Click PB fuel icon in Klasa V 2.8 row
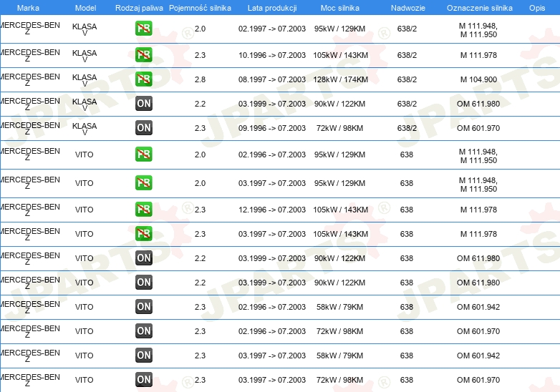 pyautogui.click(x=144, y=79)
